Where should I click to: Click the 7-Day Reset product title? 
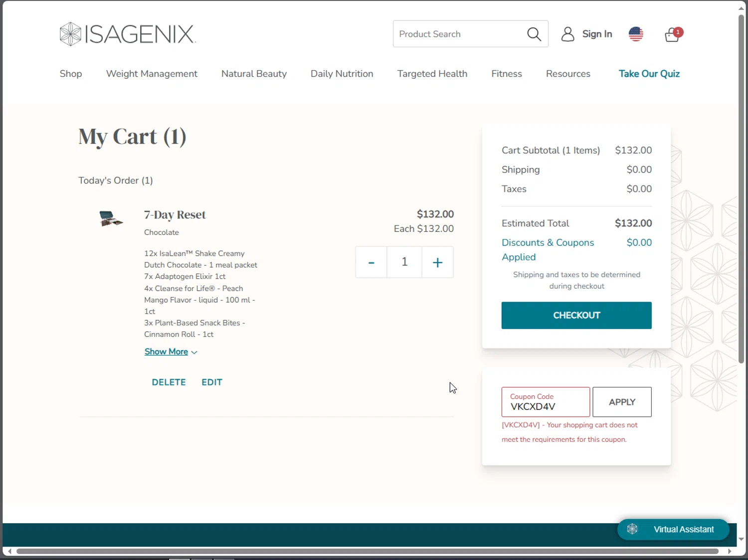(x=175, y=214)
